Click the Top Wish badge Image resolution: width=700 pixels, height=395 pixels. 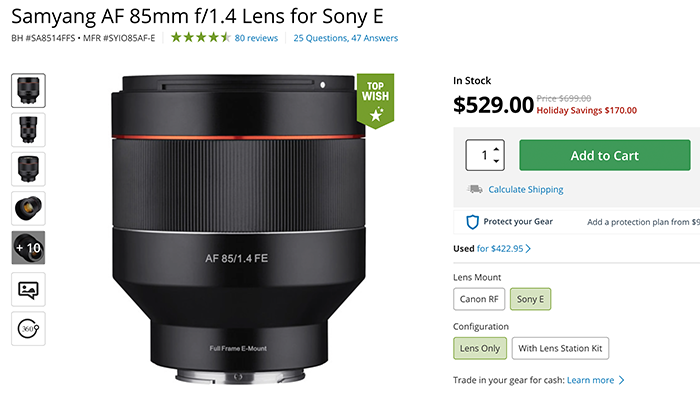click(x=375, y=101)
